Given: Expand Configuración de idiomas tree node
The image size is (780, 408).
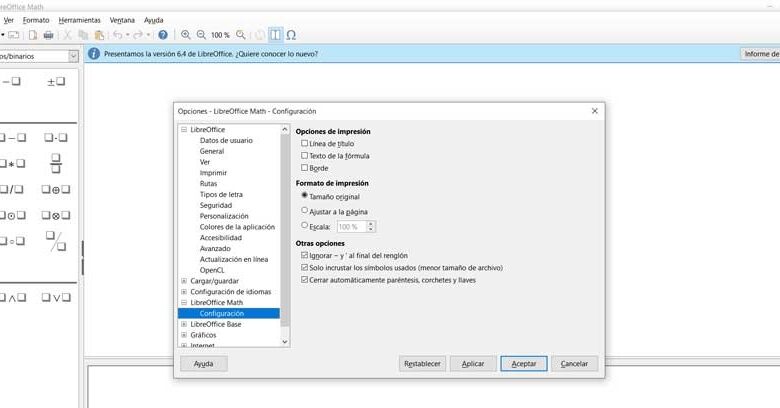Looking at the screenshot, I should click(184, 292).
